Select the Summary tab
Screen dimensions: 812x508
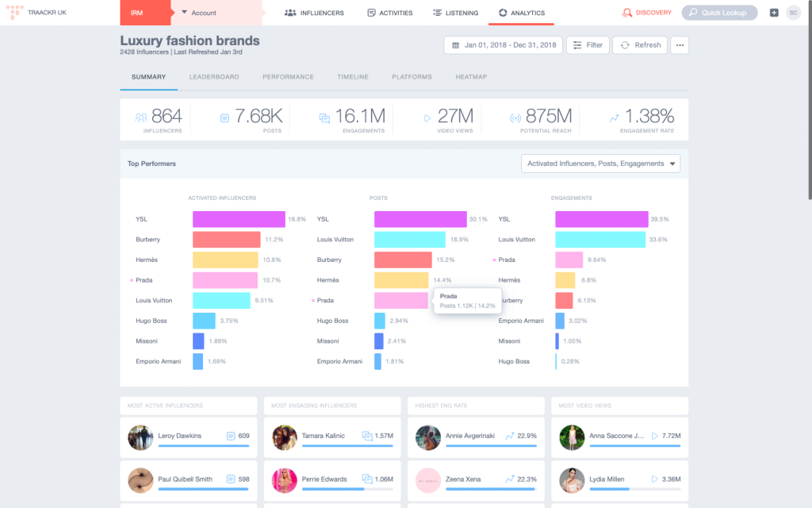point(148,77)
